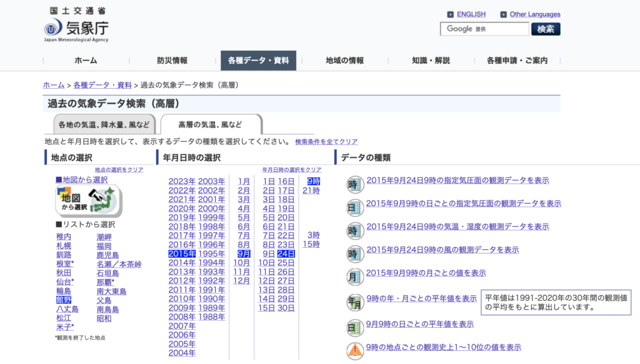Viewport: 640px width, 364px height.
Task: Show 9時の風の観測データ link
Action: click(x=442, y=250)
